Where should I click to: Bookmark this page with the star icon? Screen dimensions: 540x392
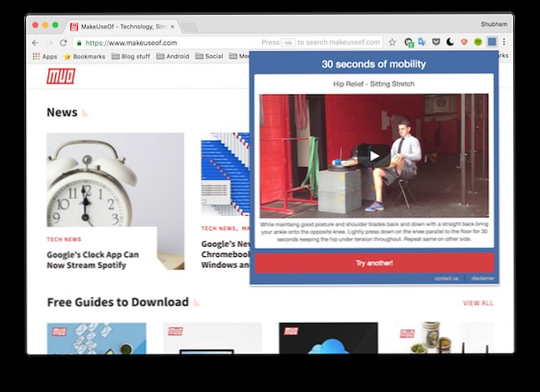pyautogui.click(x=392, y=43)
